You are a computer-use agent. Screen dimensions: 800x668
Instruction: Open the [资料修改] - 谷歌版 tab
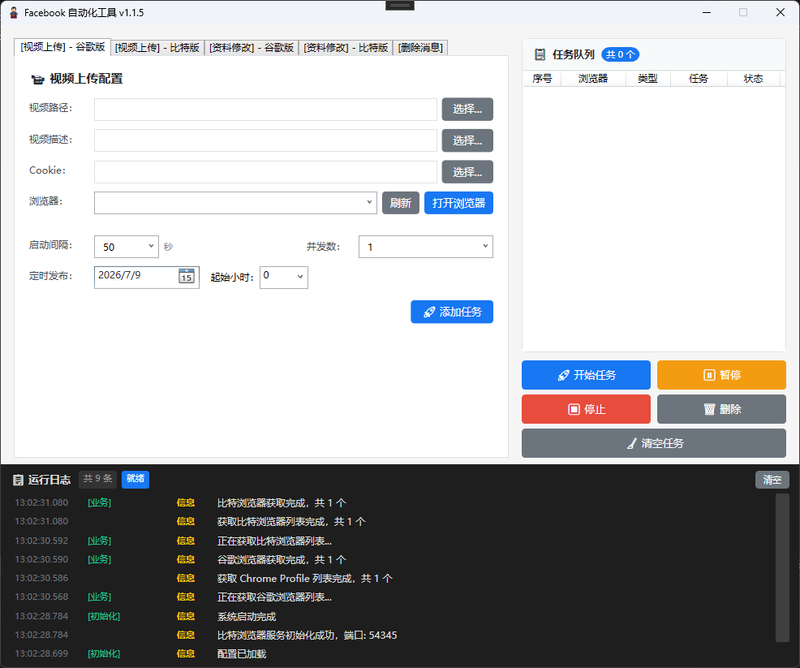click(252, 47)
